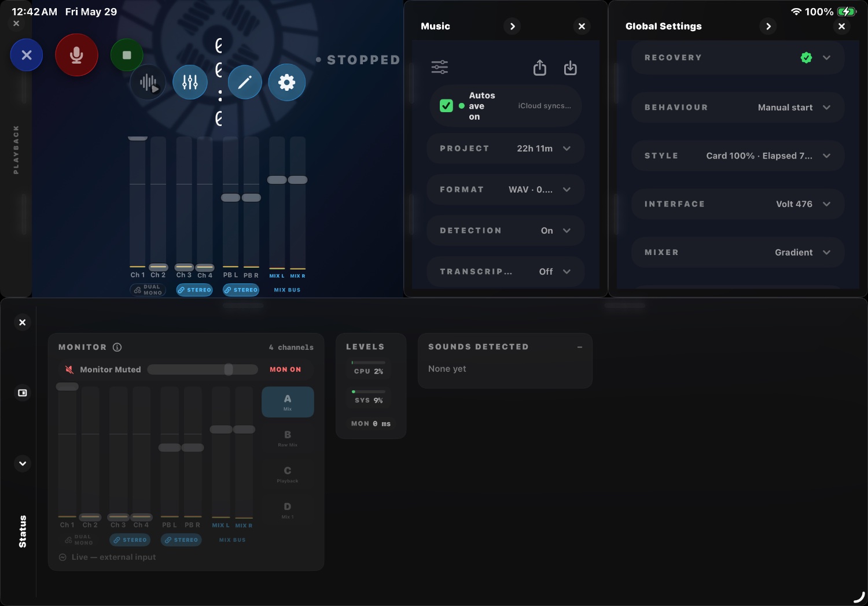The width and height of the screenshot is (868, 606).
Task: Click the Wi-Fi status icon
Action: point(796,12)
